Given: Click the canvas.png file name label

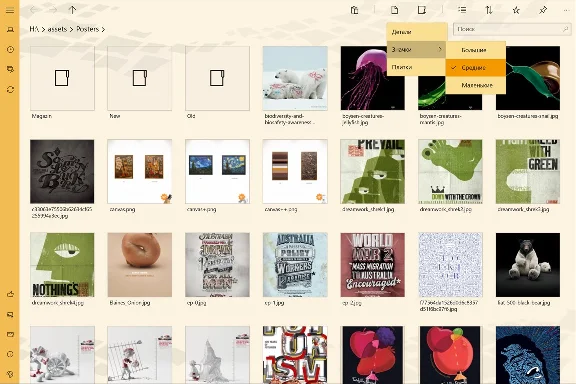Looking at the screenshot, I should point(122,209).
